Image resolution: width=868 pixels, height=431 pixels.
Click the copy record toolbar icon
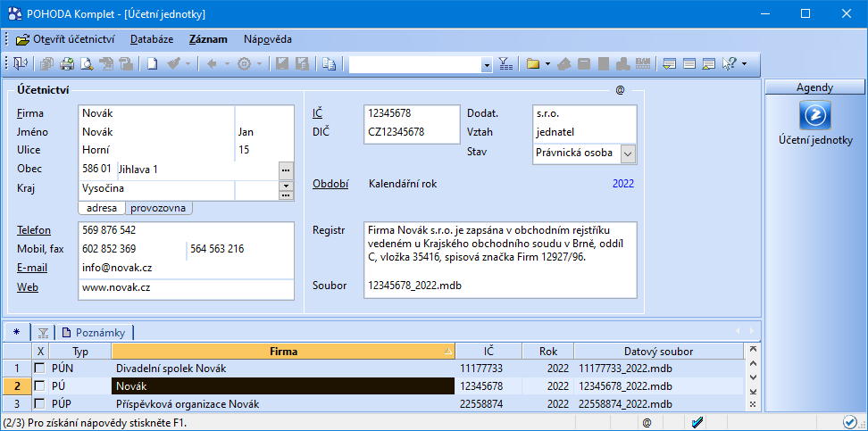47,63
